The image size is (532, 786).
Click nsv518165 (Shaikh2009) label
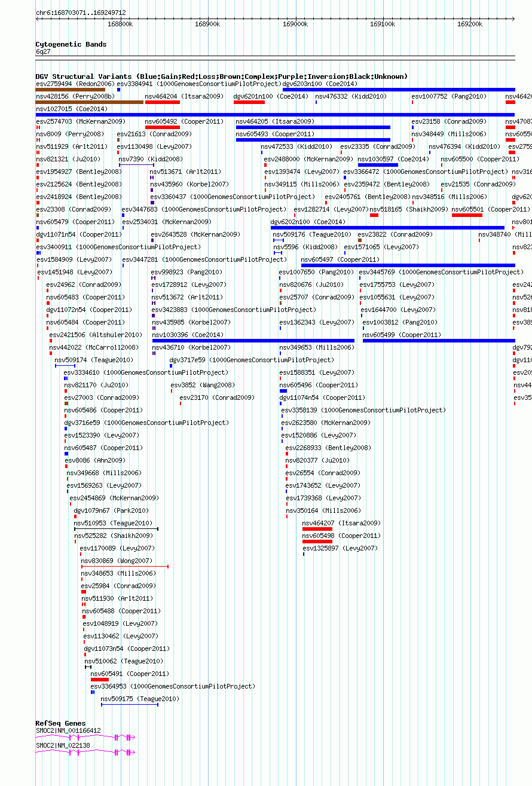click(x=409, y=209)
